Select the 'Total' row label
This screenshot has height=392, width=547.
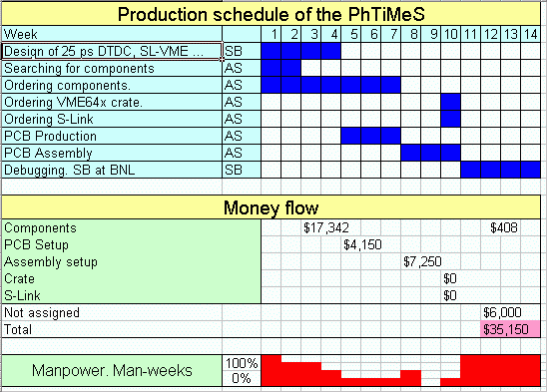click(18, 329)
